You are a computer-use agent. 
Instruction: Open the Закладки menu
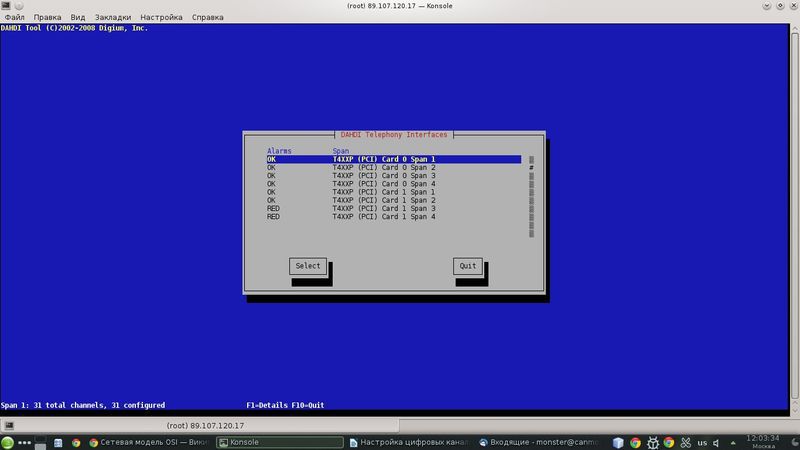pos(112,17)
